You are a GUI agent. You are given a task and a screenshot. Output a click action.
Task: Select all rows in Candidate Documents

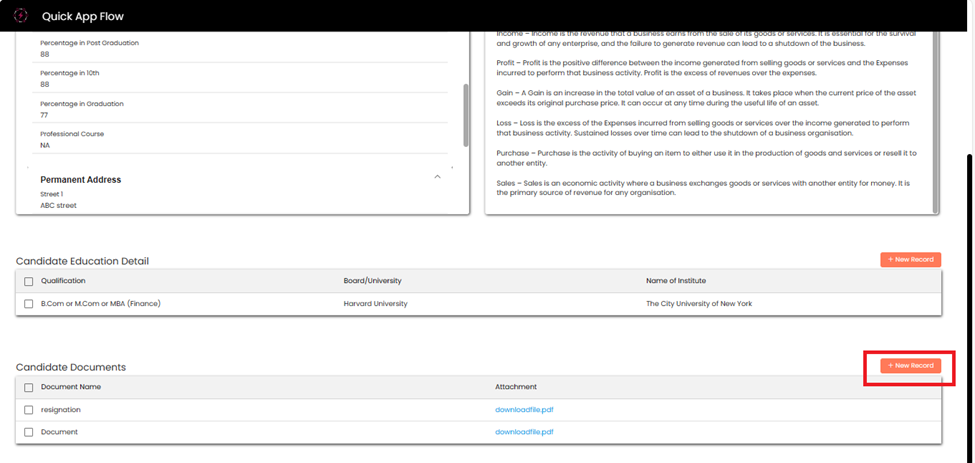pos(29,388)
